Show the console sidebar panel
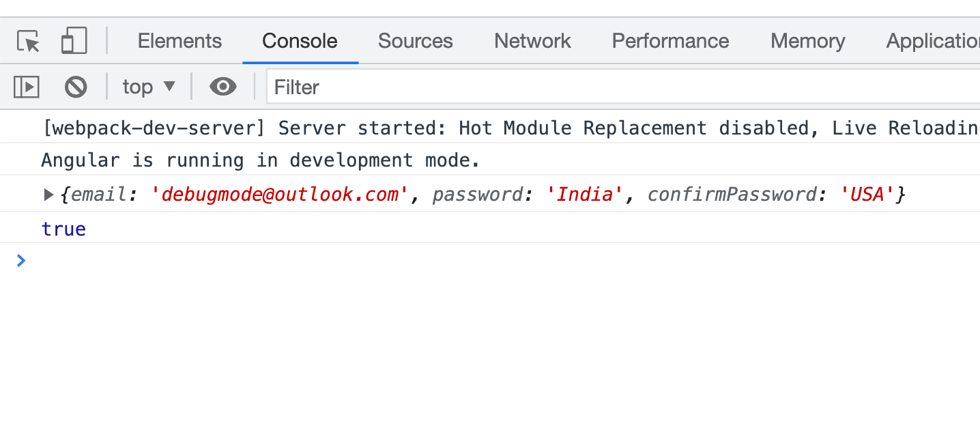980x448 pixels. (27, 87)
